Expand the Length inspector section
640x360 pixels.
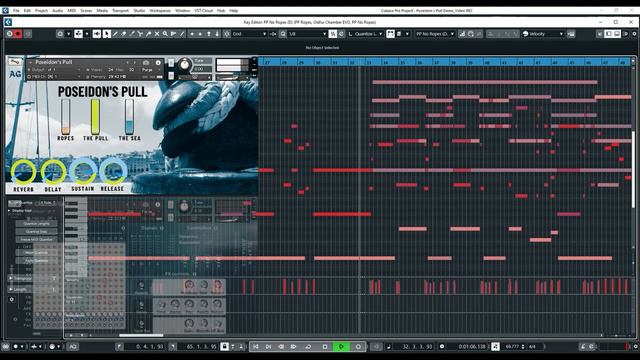click(x=11, y=289)
